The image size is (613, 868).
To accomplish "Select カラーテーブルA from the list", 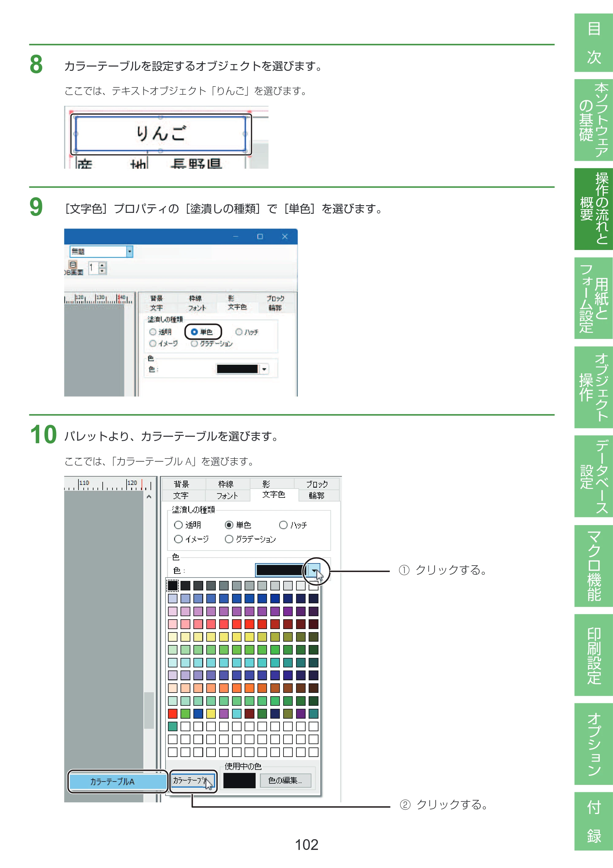I will 118,782.
